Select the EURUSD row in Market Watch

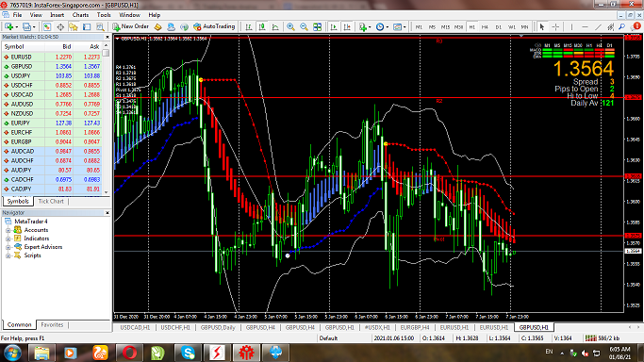[x=52, y=58]
